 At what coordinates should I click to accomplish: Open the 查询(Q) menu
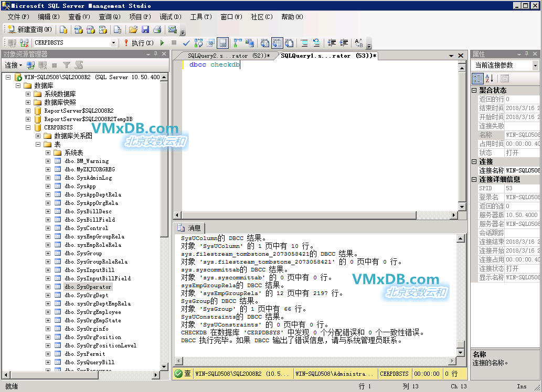[x=110, y=17]
